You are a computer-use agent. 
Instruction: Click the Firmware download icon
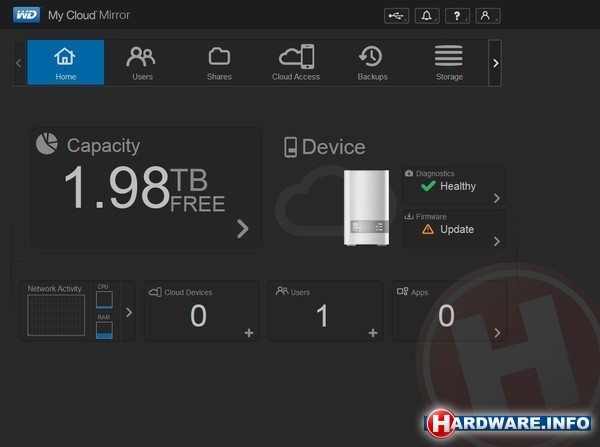(409, 217)
